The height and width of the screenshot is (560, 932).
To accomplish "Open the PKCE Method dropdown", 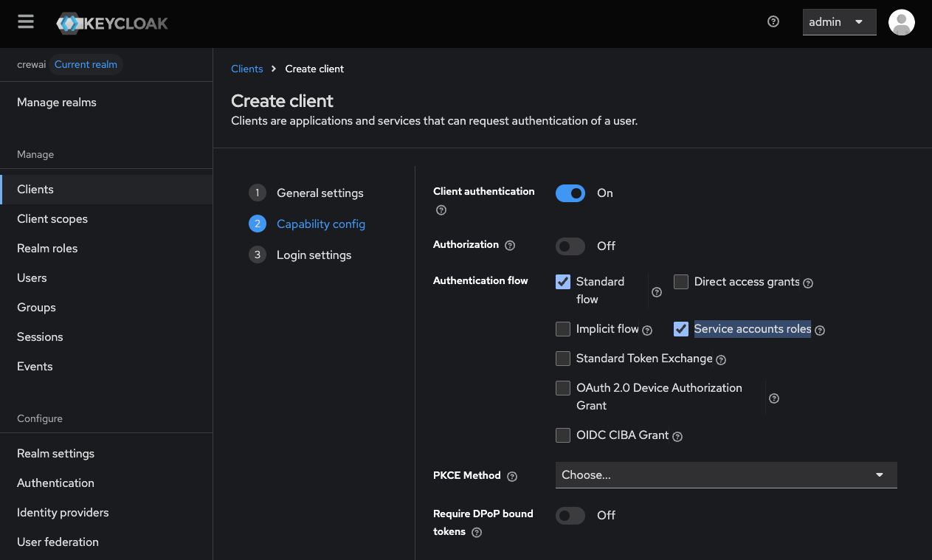I will pos(725,475).
